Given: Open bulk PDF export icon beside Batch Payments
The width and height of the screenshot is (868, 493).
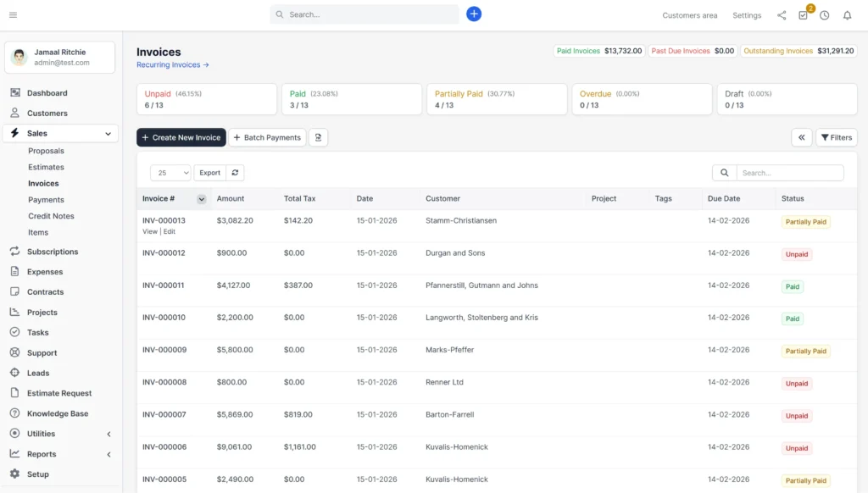Looking at the screenshot, I should (318, 136).
